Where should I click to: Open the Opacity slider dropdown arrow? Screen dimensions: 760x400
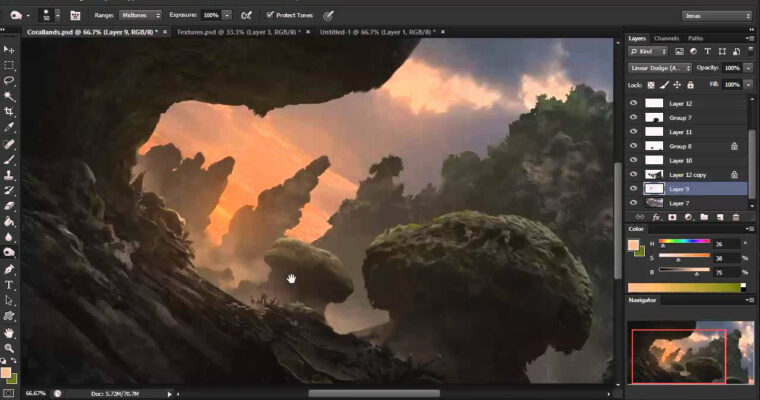pos(748,68)
